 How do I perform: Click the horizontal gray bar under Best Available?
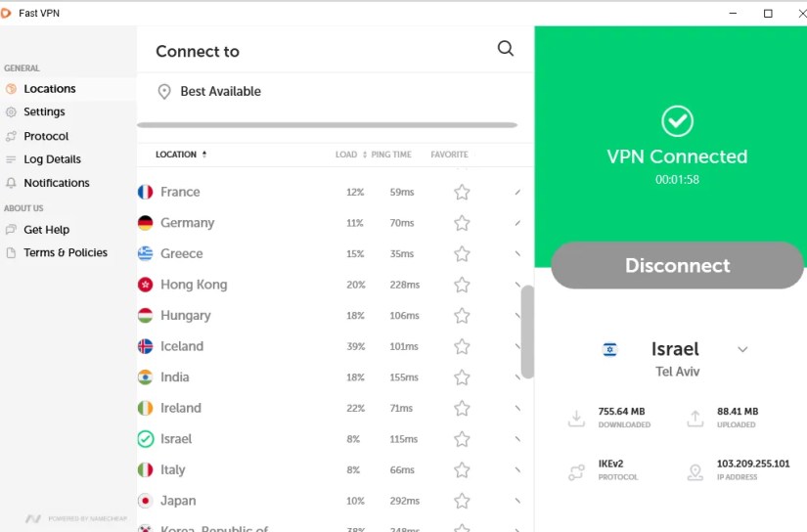point(328,125)
